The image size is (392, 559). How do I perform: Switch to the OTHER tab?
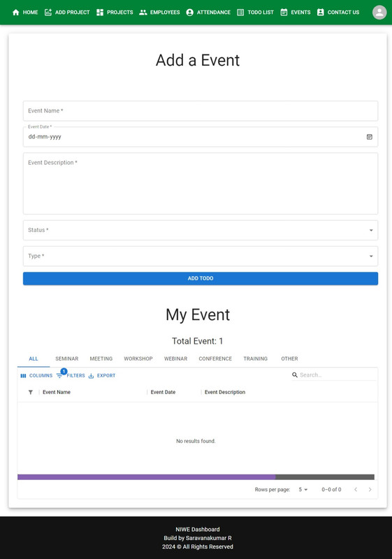[289, 358]
